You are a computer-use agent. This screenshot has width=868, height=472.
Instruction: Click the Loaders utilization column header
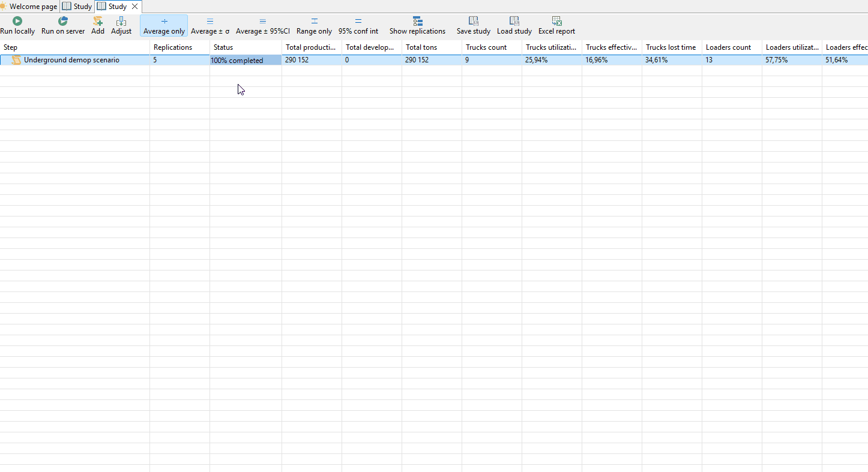[792, 47]
